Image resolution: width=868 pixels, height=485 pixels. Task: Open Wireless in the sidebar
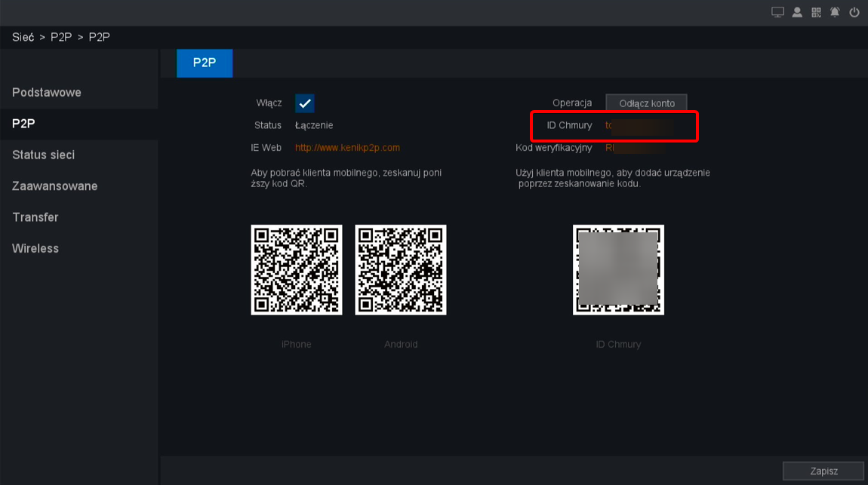pos(79,248)
